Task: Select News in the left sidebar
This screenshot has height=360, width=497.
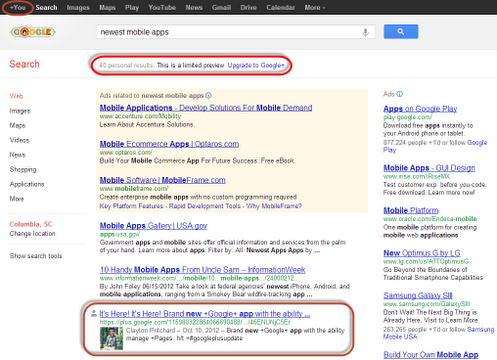Action: click(17, 155)
